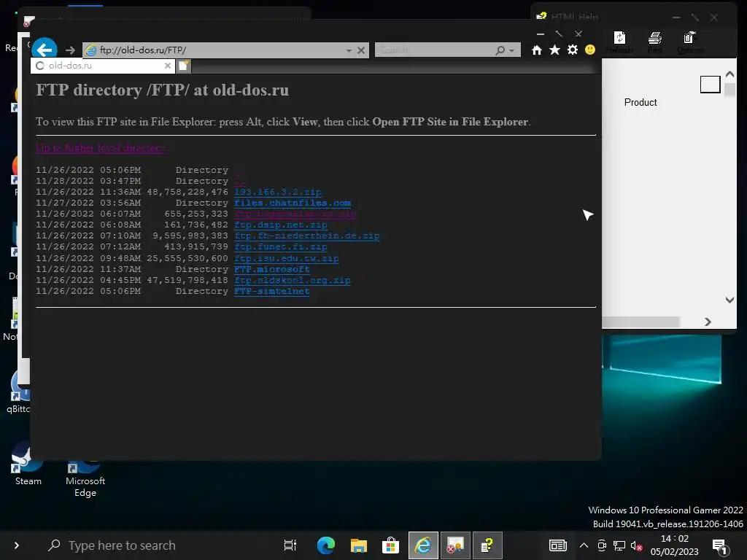
Task: Click the Product text in HTML Help
Action: [640, 102]
